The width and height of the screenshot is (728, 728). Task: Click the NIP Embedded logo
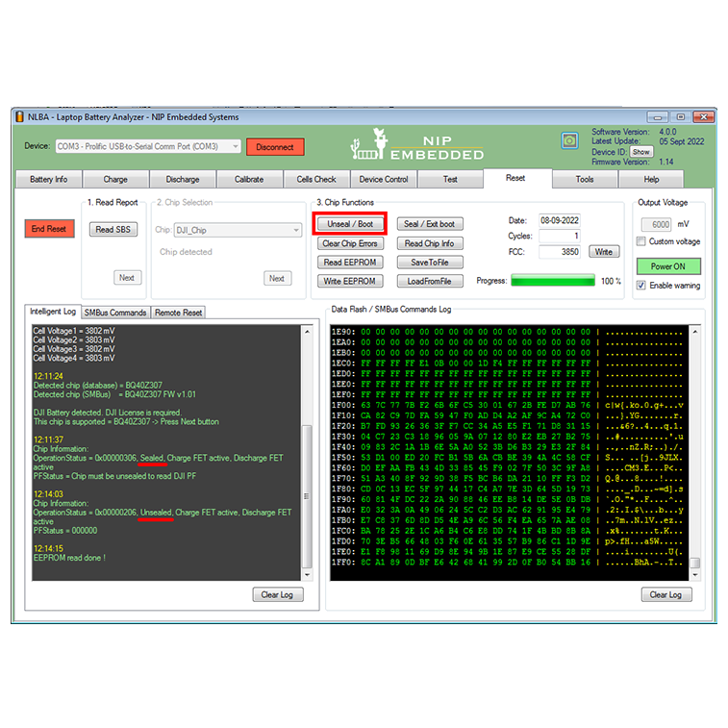(417, 145)
